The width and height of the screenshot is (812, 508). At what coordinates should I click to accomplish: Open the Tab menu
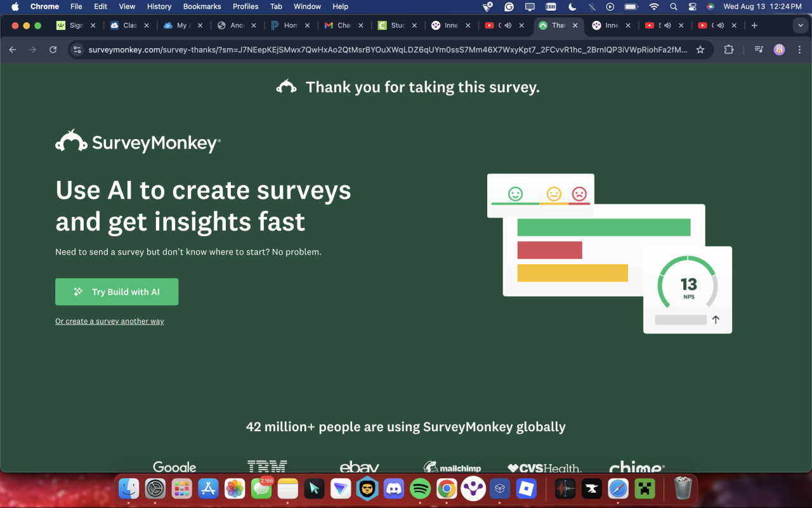[276, 6]
